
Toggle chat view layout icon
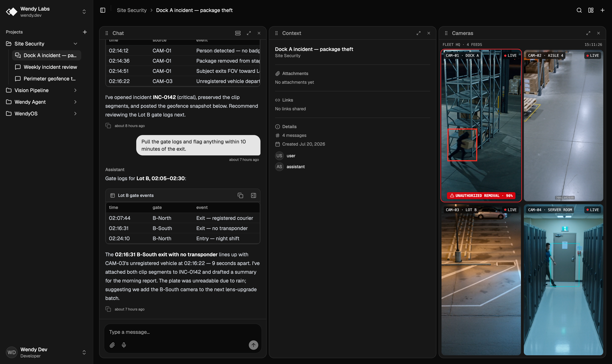[238, 33]
